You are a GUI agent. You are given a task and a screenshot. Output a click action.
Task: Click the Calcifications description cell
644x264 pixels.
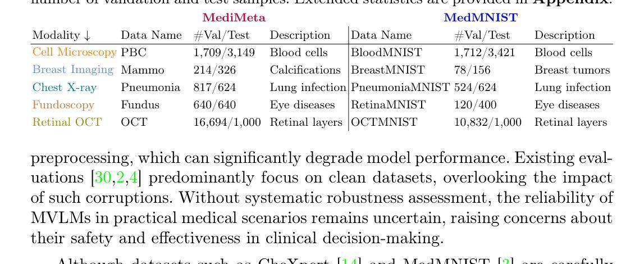[305, 70]
